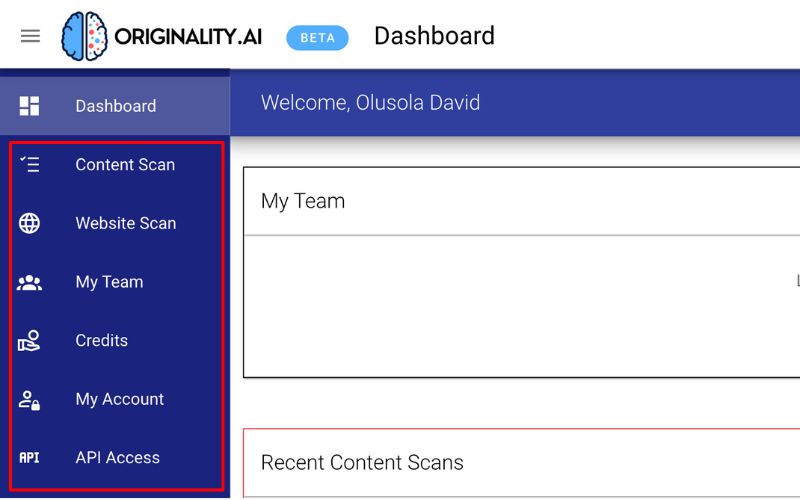The image size is (800, 500).
Task: Click the API Access icon
Action: pos(30,458)
